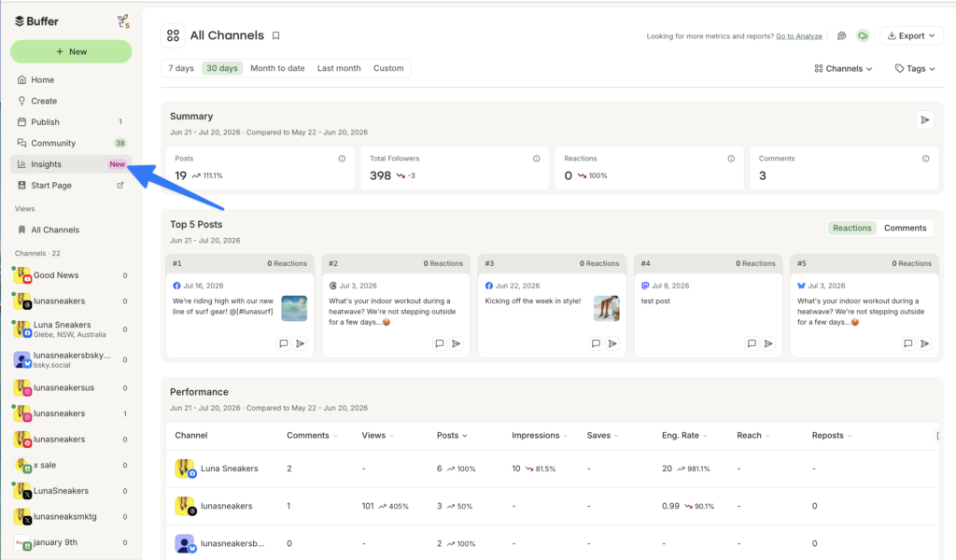Click comment icon on test post #4
Viewport: 956px width, 560px height.
point(752,343)
